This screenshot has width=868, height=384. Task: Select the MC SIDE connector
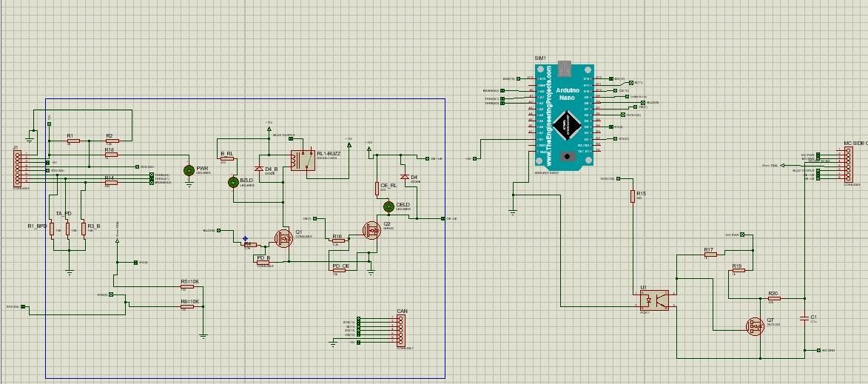[848, 165]
